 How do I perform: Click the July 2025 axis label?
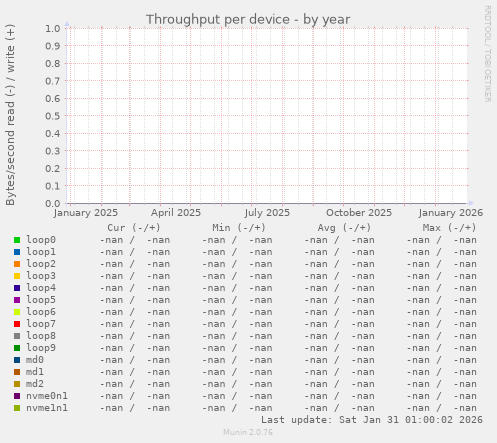click(267, 213)
